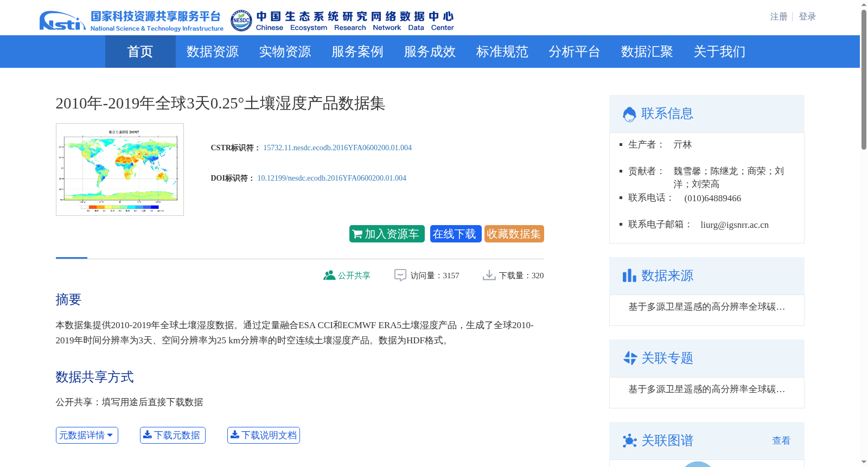Viewport: 868px width, 467px height.
Task: Click 查看 link beside 关联图谱
Action: 781,440
